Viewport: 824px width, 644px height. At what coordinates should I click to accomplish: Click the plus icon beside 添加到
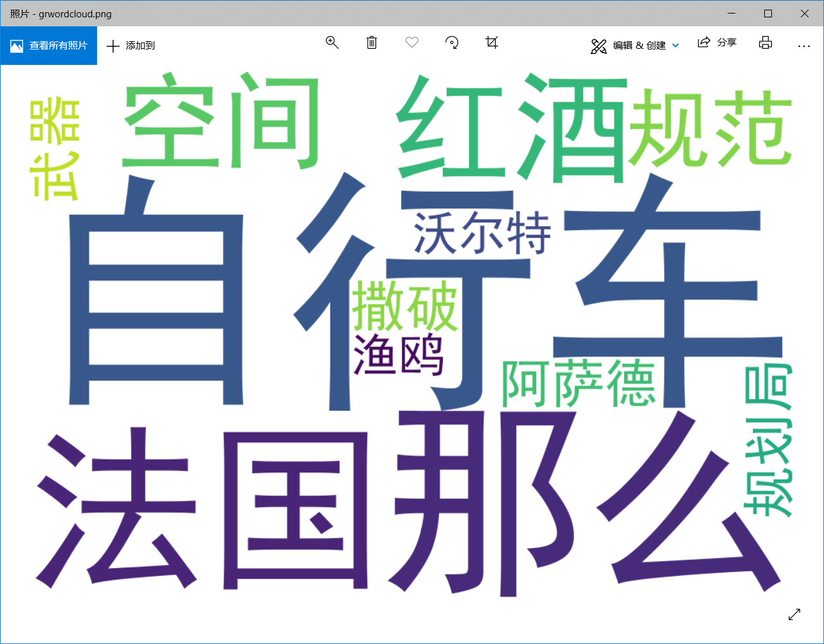(113, 46)
